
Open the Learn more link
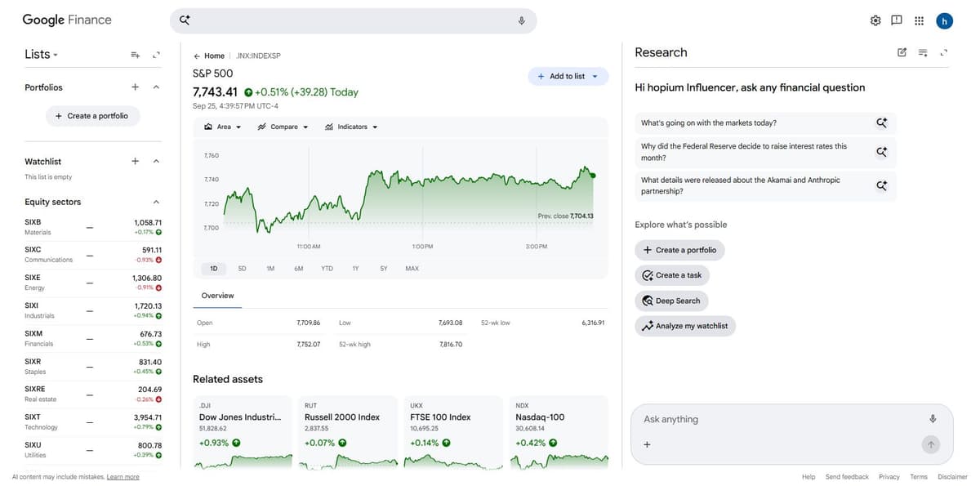coord(122,477)
